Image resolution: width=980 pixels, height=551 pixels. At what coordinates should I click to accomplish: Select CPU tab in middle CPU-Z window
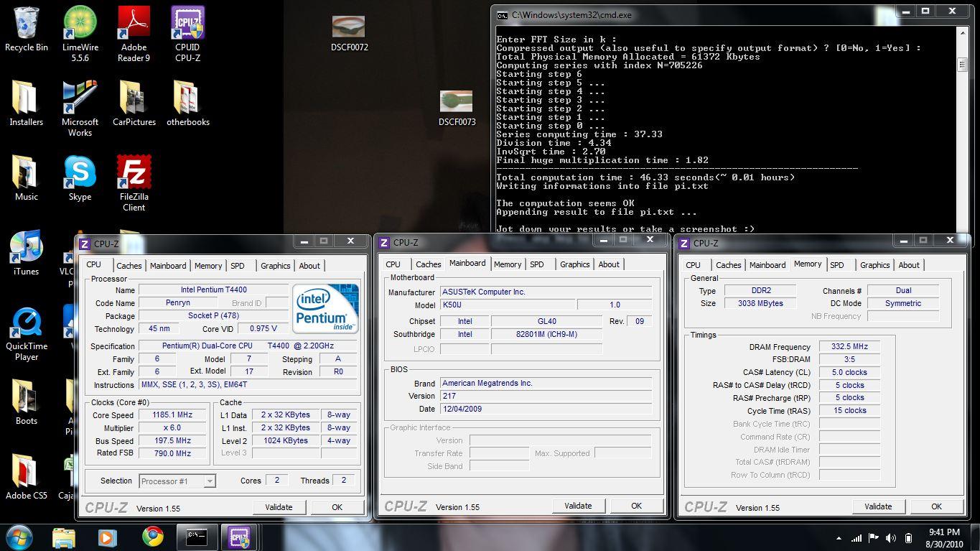[393, 264]
